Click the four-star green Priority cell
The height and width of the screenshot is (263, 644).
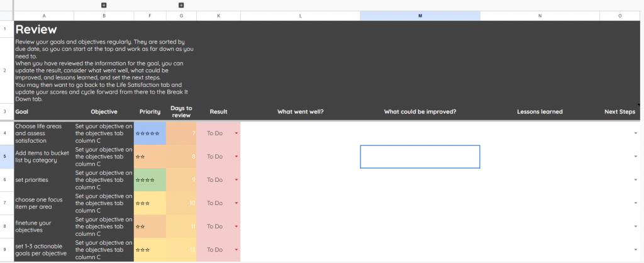tap(150, 180)
